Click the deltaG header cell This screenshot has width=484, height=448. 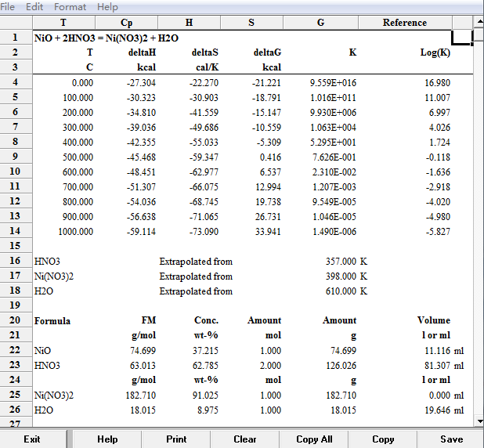pyautogui.click(x=267, y=52)
